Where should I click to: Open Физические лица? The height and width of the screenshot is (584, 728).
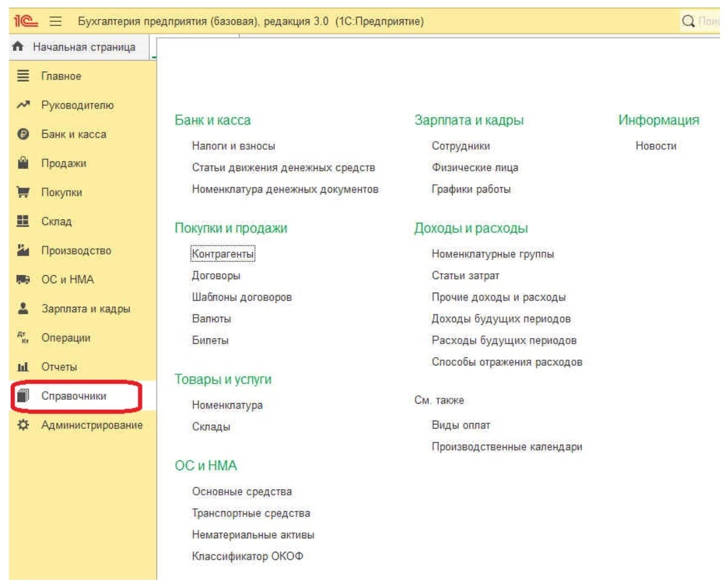click(x=475, y=168)
